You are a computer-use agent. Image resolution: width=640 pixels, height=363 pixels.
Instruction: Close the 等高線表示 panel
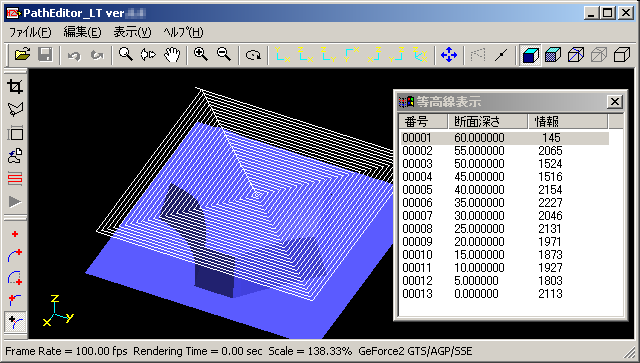pyautogui.click(x=614, y=101)
